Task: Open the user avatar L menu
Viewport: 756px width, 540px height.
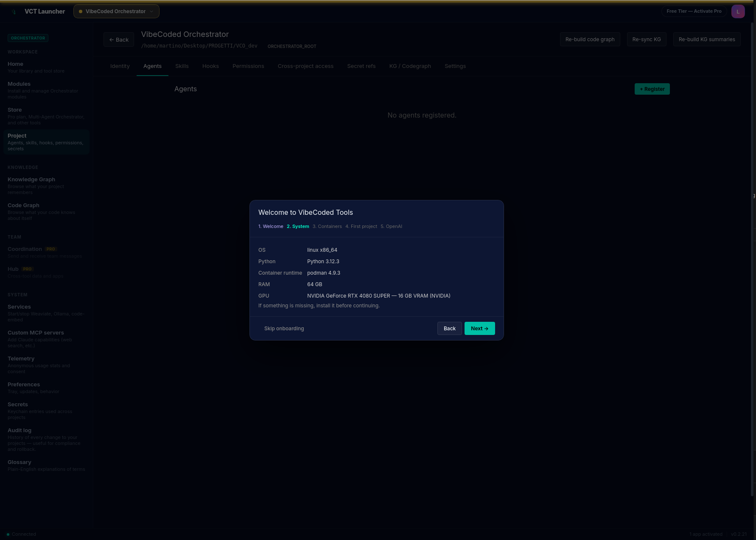Action: [x=738, y=11]
